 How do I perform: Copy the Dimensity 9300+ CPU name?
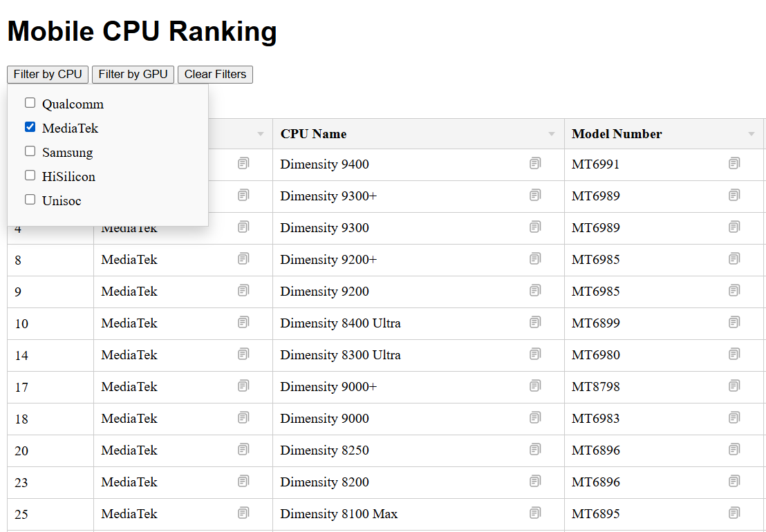pyautogui.click(x=535, y=196)
